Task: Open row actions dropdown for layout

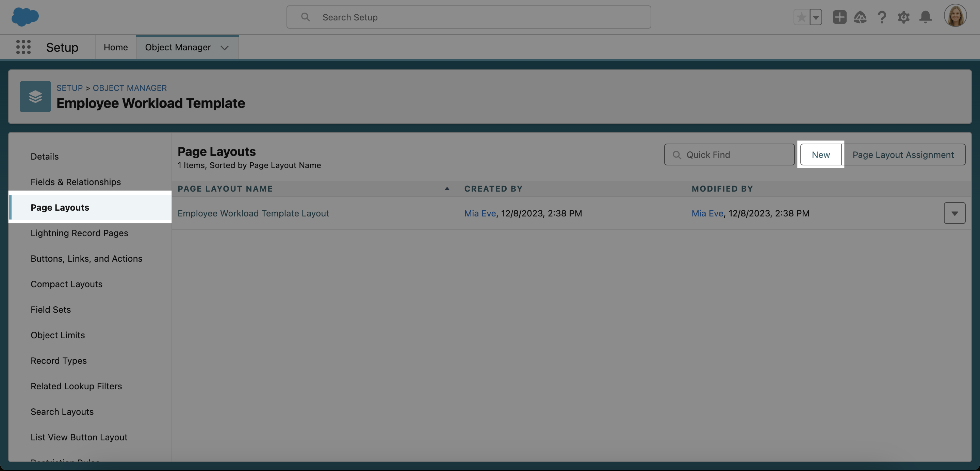Action: pos(954,213)
